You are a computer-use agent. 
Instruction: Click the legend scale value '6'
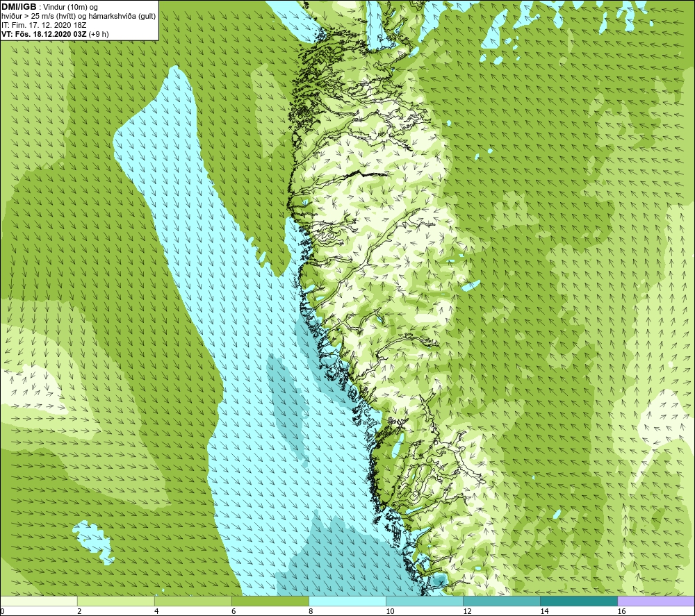pyautogui.click(x=234, y=611)
